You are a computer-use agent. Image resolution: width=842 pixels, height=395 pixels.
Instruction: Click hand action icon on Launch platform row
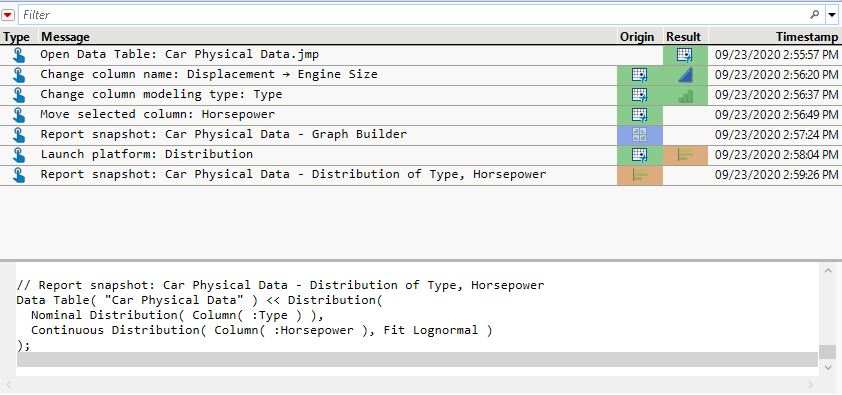pyautogui.click(x=19, y=155)
